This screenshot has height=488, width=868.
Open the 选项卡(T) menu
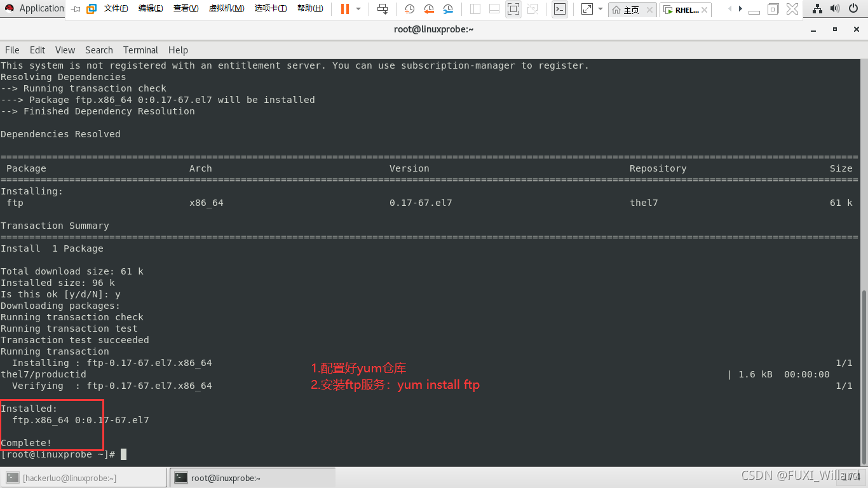click(271, 9)
